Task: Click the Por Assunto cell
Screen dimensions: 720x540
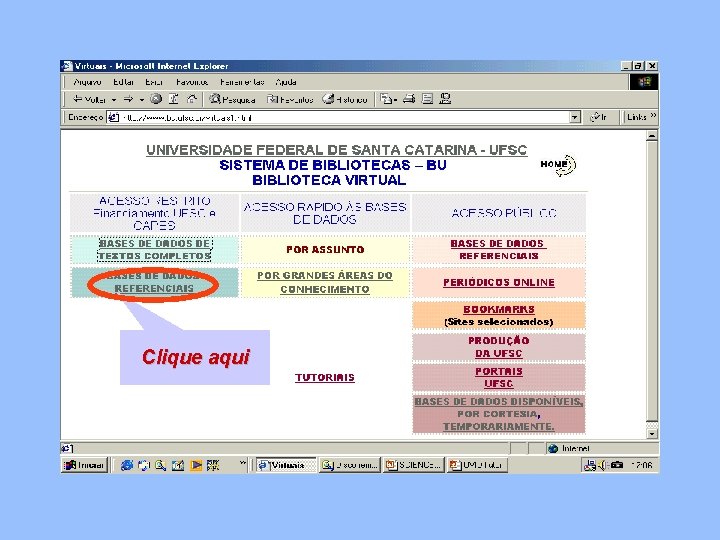Action: pos(325,249)
